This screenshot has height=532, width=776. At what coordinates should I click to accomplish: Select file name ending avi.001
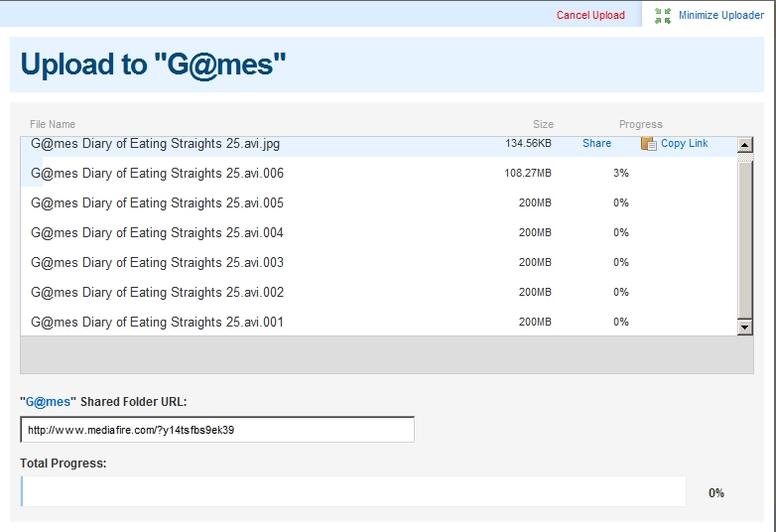[158, 322]
